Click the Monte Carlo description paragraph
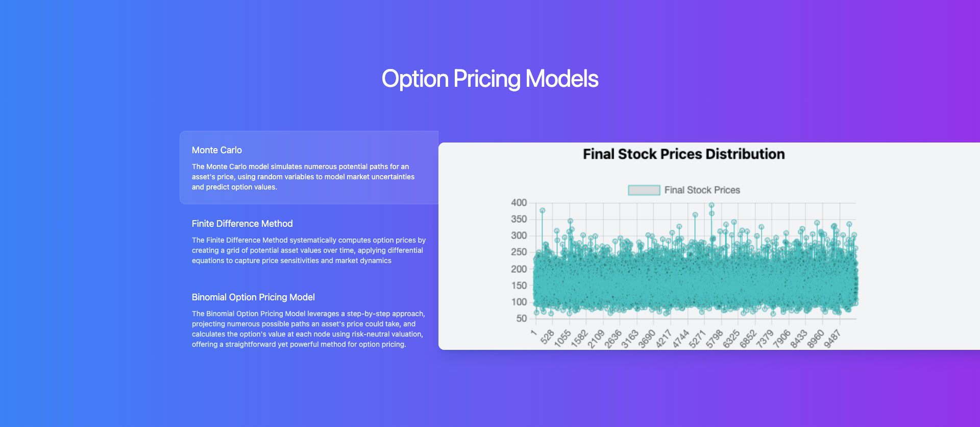 (x=303, y=177)
